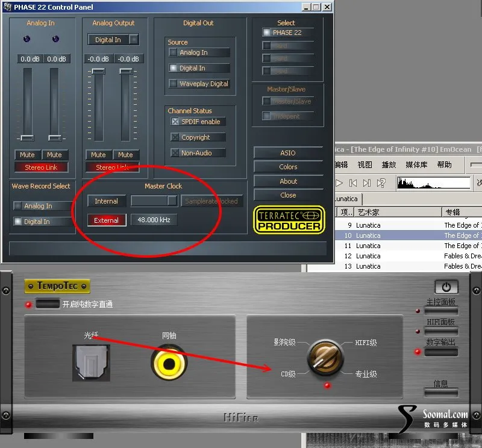Click the TerraTec Producer logo

[x=289, y=220]
